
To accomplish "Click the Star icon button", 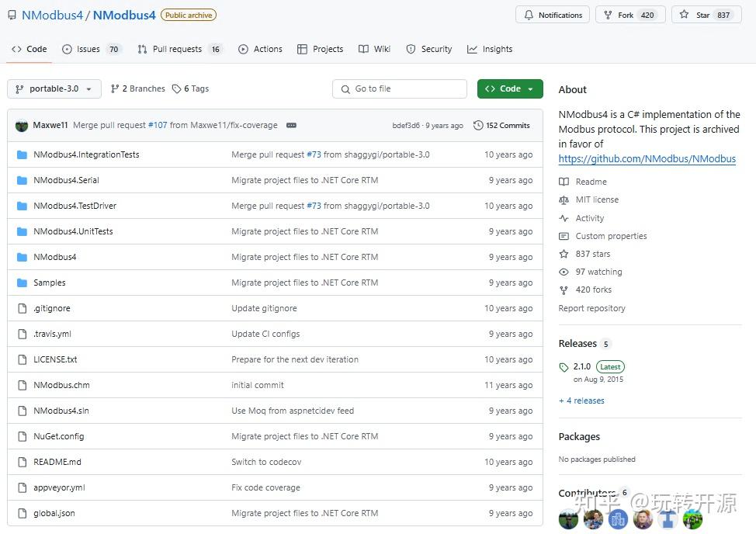I will click(685, 15).
